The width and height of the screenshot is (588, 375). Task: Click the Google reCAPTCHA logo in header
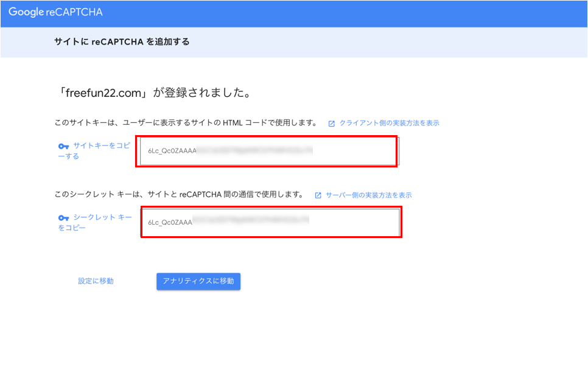pos(55,12)
